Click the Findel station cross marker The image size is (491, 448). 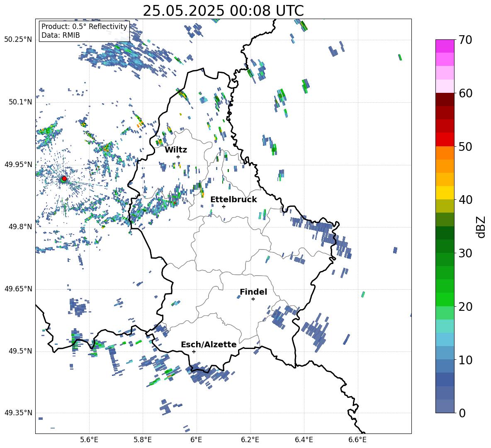pyautogui.click(x=253, y=299)
